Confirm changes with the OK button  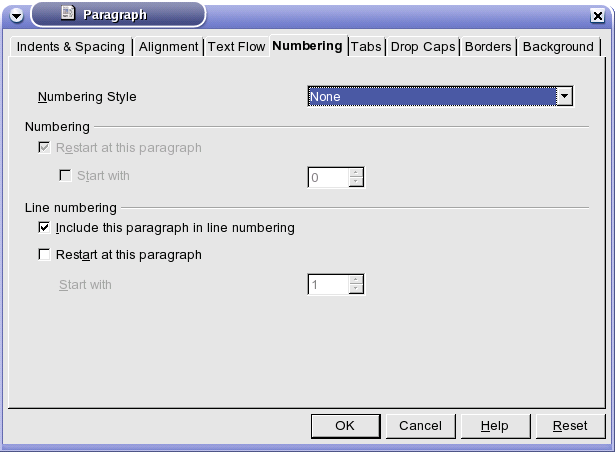(345, 426)
